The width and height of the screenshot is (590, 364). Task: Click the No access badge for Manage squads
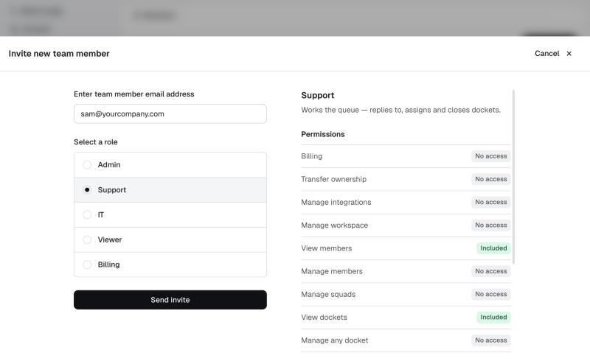490,294
